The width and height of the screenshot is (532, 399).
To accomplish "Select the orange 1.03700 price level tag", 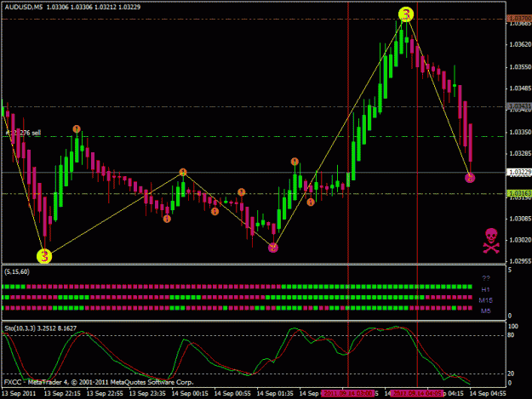I will click(519, 19).
